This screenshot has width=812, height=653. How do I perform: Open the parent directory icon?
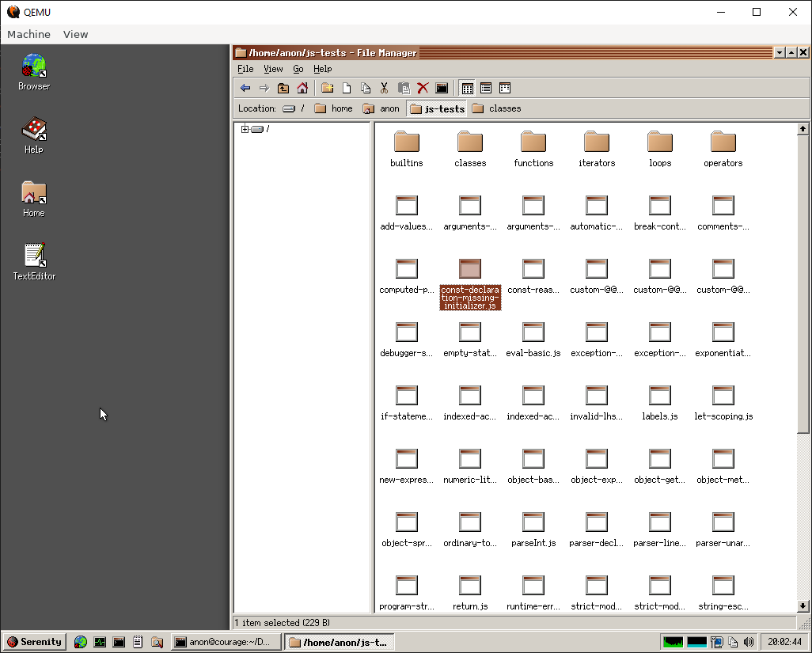283,88
